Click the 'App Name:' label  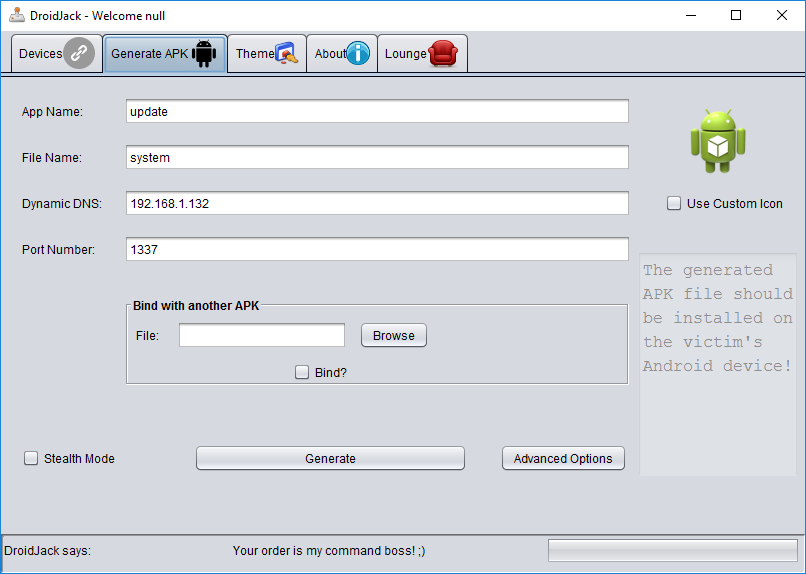click(52, 112)
